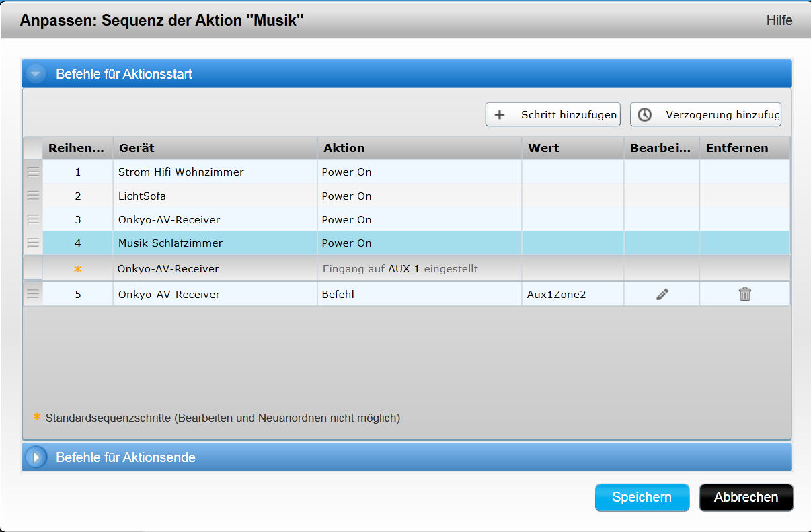
Task: Click drag handle icon for LichtSofa row
Action: click(33, 196)
